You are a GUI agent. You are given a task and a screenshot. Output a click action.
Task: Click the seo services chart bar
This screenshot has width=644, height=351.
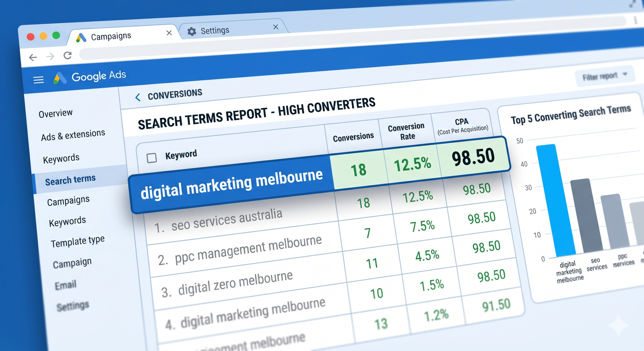(586, 216)
